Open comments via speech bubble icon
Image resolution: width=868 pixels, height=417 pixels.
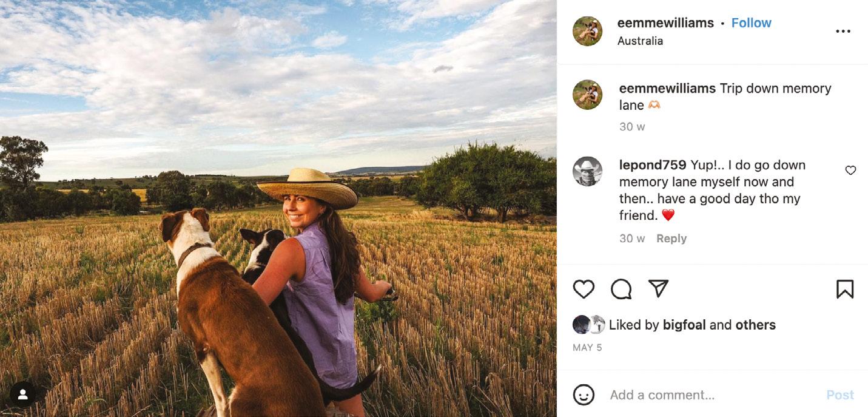click(621, 290)
